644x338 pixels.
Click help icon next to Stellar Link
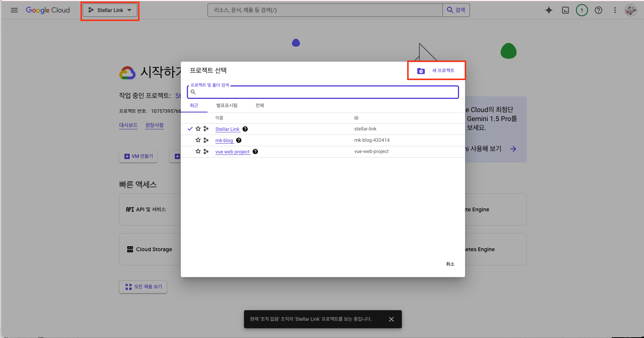(x=245, y=129)
